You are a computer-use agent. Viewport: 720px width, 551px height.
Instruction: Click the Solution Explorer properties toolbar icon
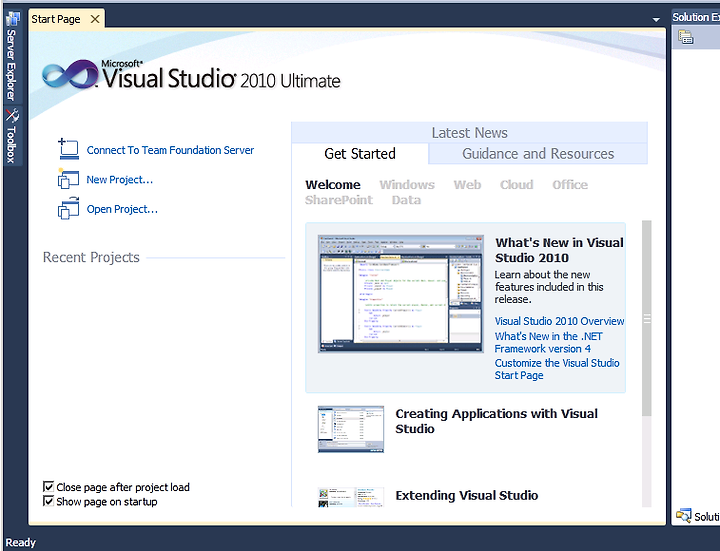click(x=686, y=37)
